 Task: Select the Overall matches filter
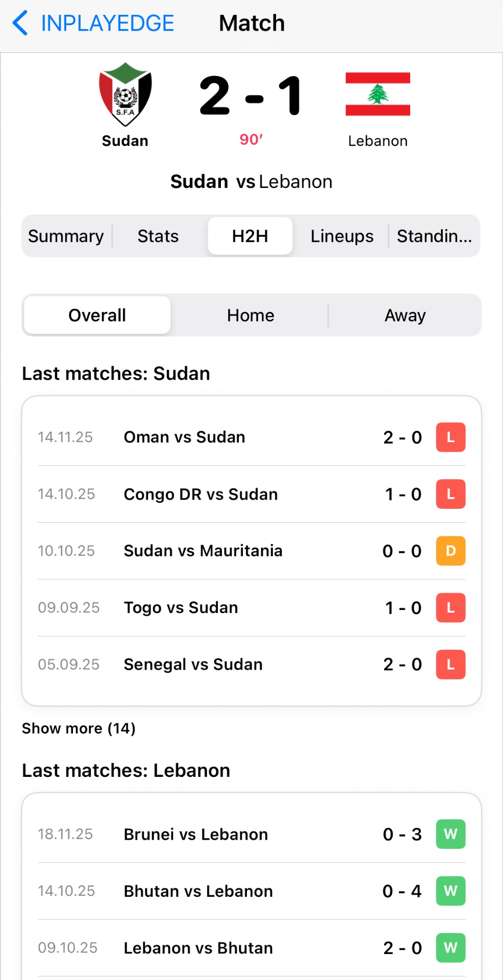97,315
